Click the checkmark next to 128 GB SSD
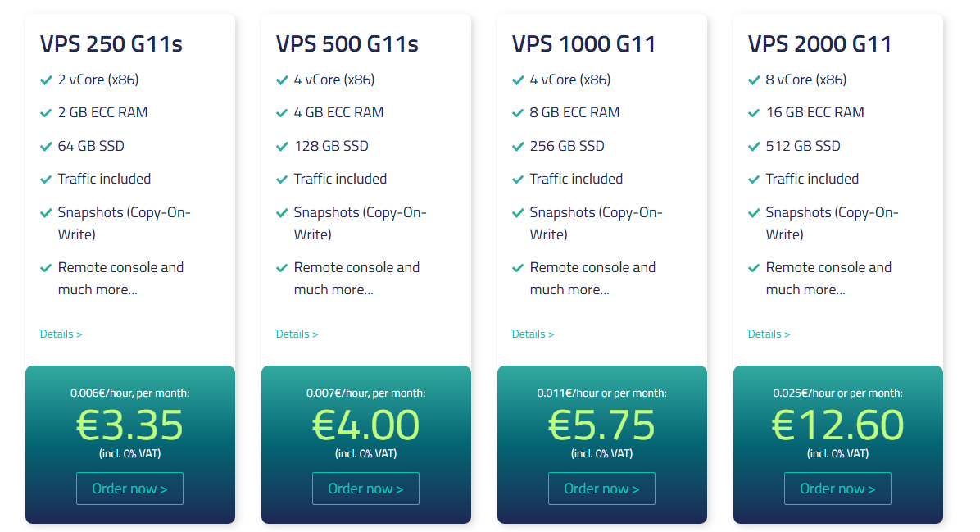Viewport: 980px width, 532px height. point(282,147)
